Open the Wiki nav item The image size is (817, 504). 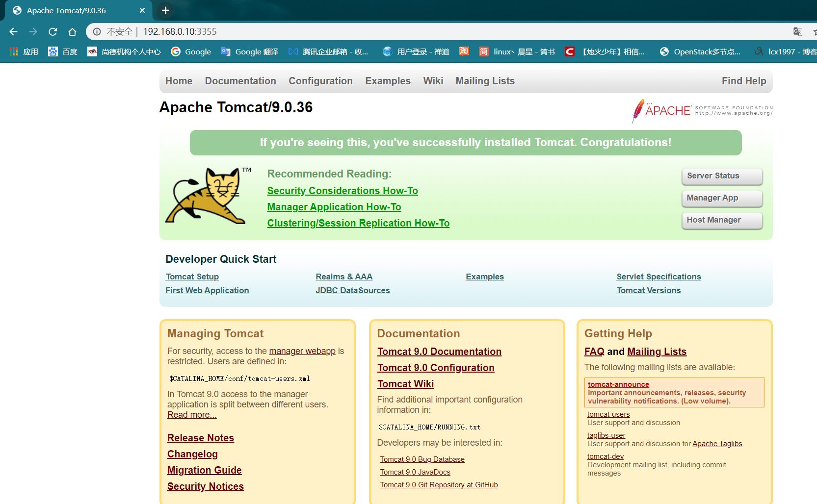click(x=433, y=81)
